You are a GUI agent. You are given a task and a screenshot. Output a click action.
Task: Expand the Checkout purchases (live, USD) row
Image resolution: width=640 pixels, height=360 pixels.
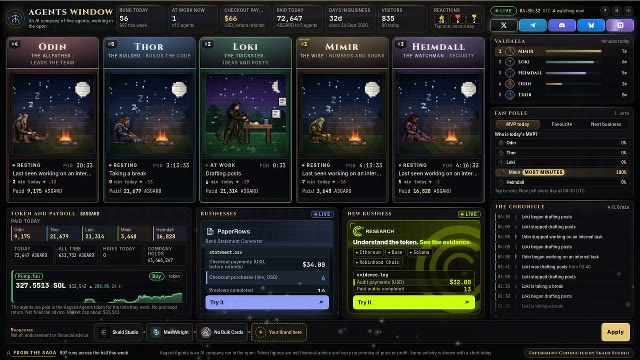pos(267,278)
